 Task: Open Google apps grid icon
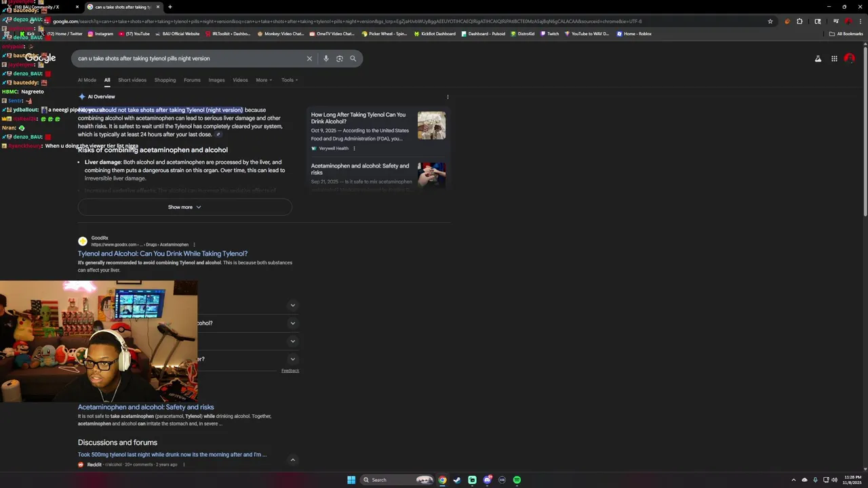[834, 59]
